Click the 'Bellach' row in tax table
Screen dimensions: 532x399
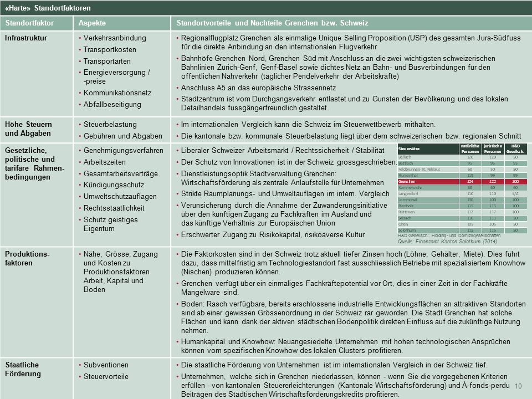pyautogui.click(x=462, y=157)
